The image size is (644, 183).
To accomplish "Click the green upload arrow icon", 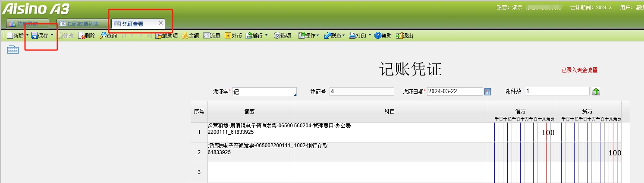I will pos(596,91).
